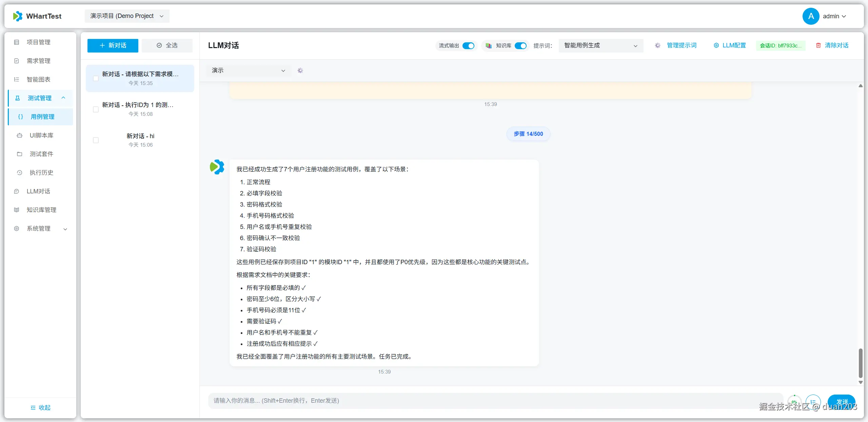Select 用例管理 in the sidebar menu
The width and height of the screenshot is (868, 422).
(x=42, y=117)
